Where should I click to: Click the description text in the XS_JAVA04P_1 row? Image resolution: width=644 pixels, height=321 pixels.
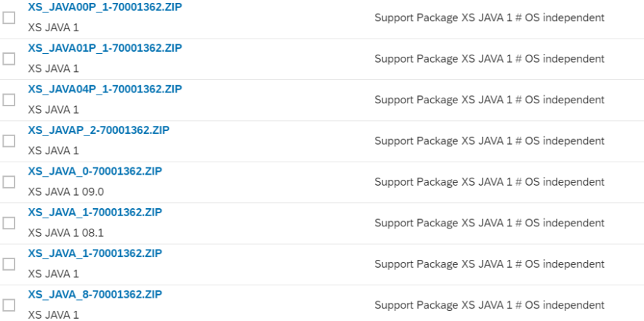tap(489, 100)
